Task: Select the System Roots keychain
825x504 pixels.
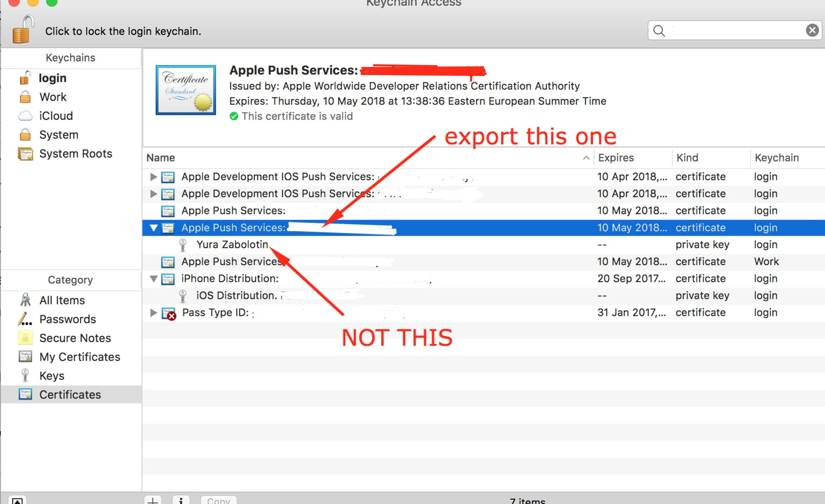Action: tap(75, 154)
